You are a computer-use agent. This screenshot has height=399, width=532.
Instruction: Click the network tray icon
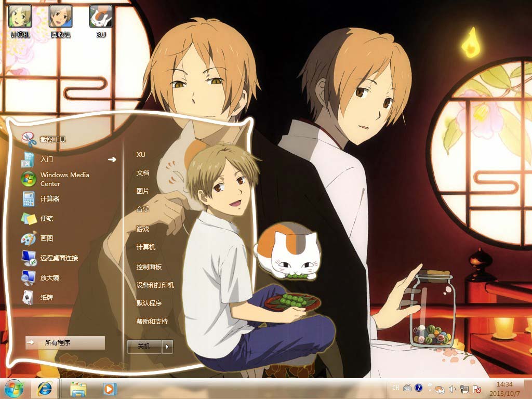464,389
